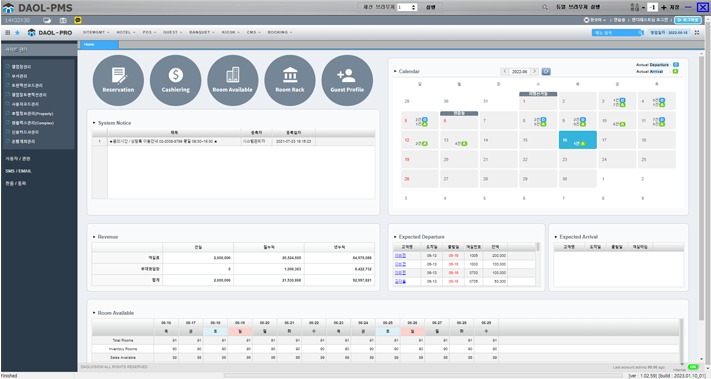This screenshot has height=379, width=711.
Task: Go to next calendar month arrow
Action: click(535, 72)
